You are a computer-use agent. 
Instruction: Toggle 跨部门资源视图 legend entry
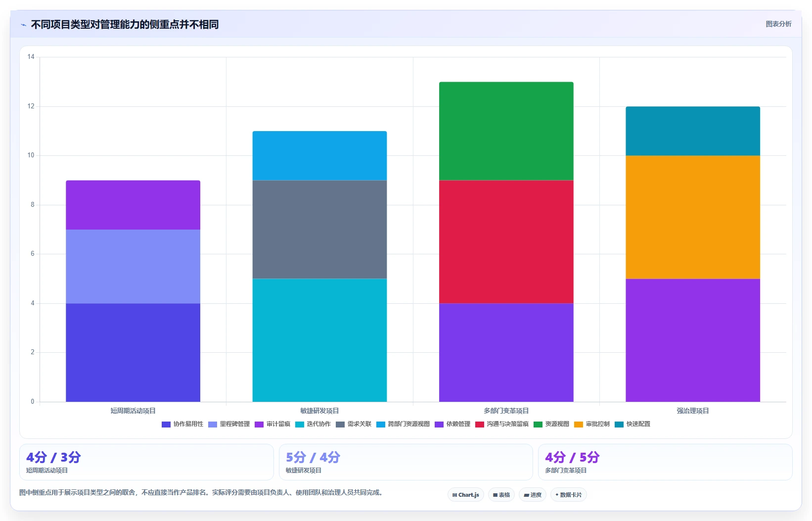pyautogui.click(x=403, y=424)
